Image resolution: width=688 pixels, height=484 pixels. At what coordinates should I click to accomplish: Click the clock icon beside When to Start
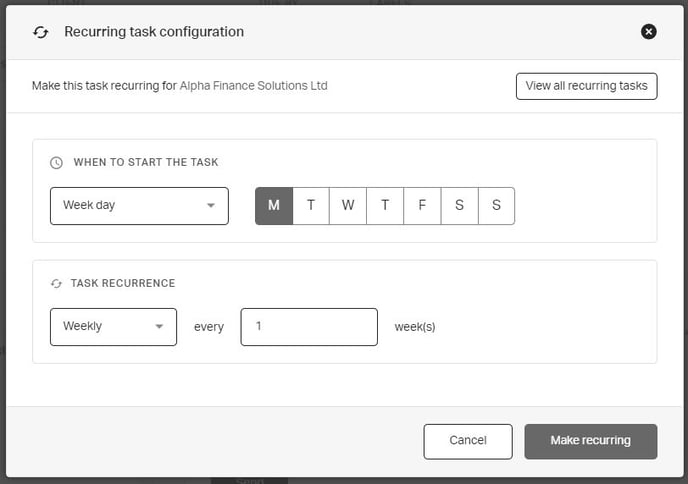(56, 162)
